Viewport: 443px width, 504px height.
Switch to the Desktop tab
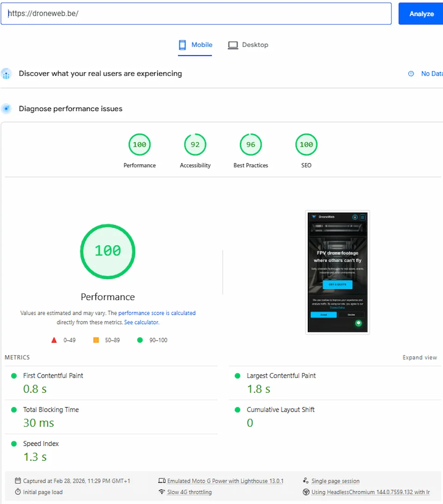pos(248,45)
